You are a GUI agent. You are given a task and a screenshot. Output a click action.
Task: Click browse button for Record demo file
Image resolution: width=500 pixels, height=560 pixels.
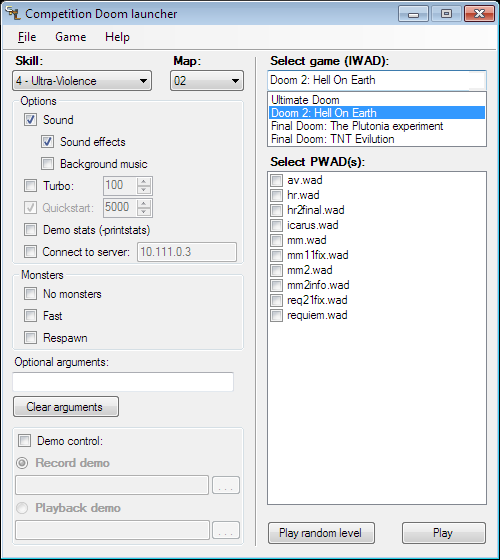click(226, 485)
